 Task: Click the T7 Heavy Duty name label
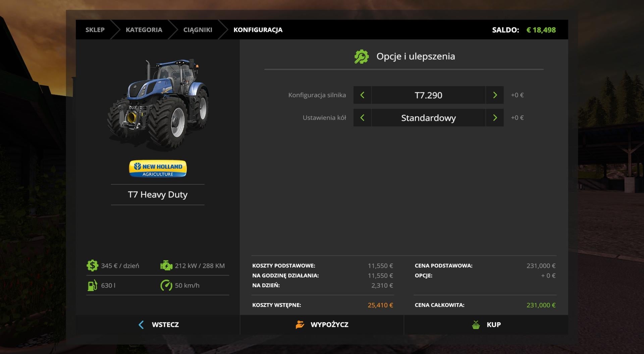pyautogui.click(x=158, y=194)
